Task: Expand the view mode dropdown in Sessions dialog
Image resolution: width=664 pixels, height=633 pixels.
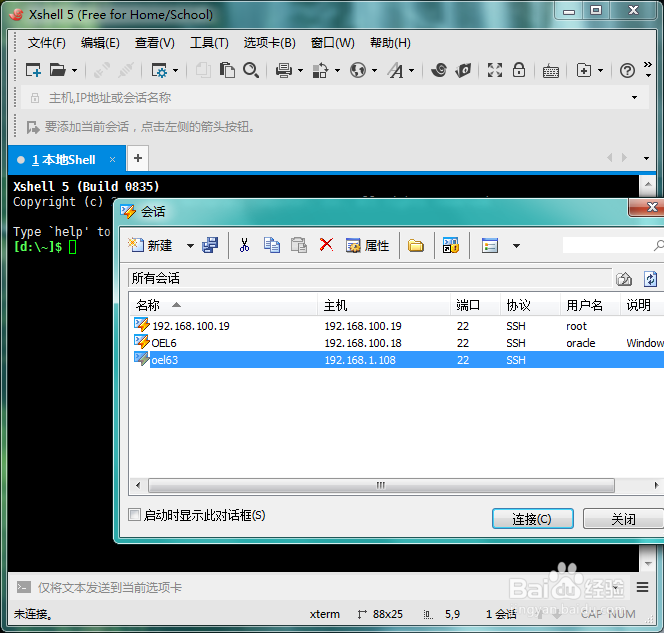Action: [x=516, y=246]
